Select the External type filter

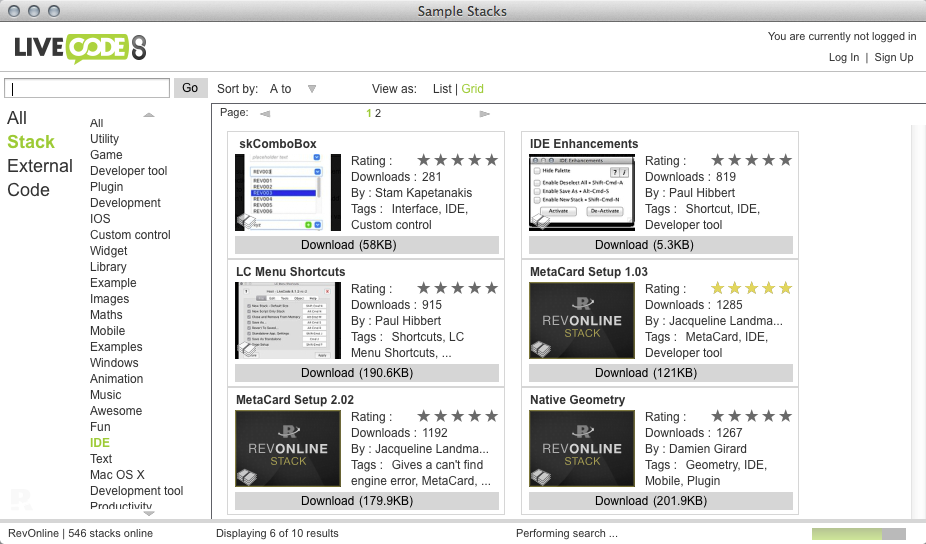point(40,166)
